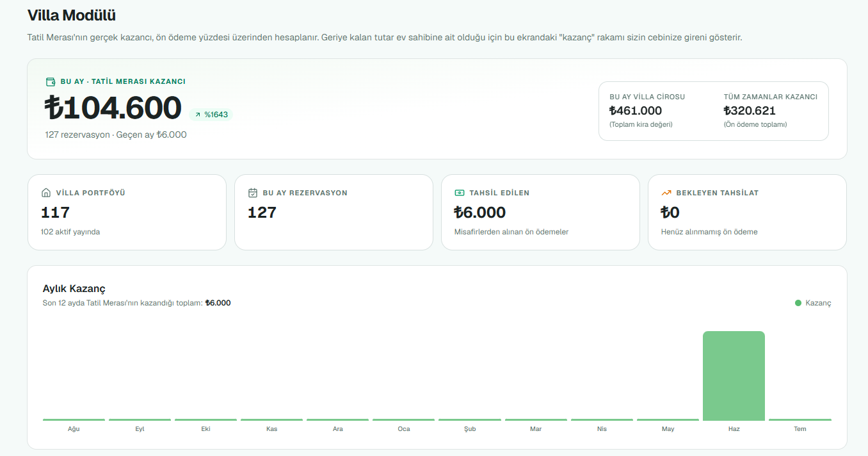
Task: Open the Bekleyen Tahsilat card
Action: 747,212
